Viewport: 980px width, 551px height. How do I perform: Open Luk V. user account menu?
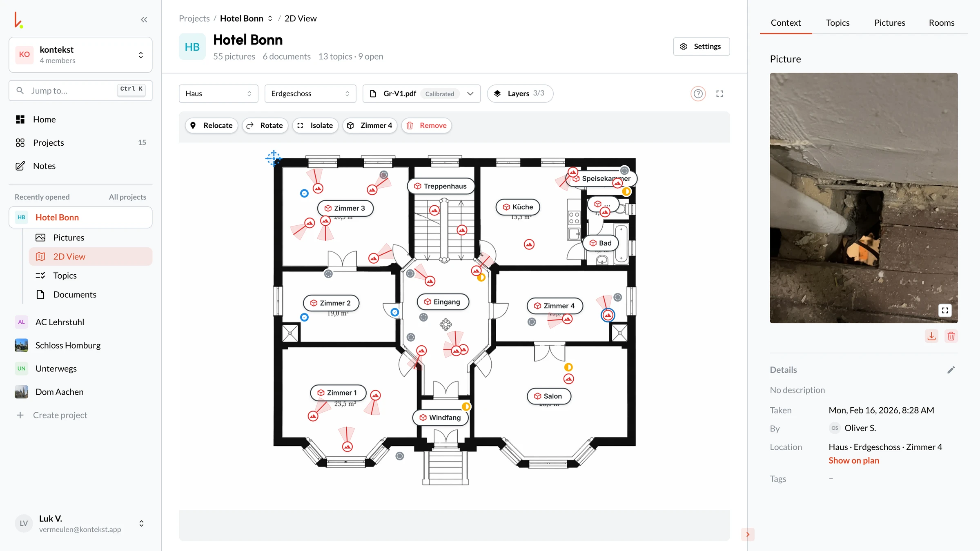[80, 523]
